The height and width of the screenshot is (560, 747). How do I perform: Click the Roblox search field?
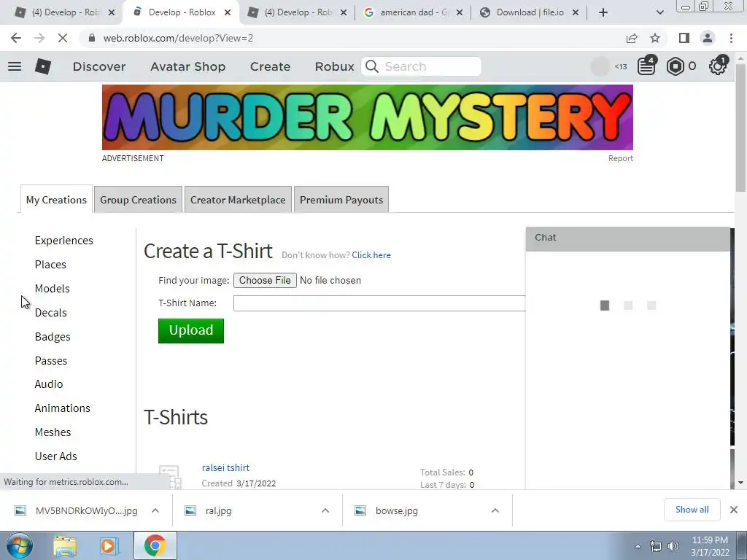[x=422, y=66]
